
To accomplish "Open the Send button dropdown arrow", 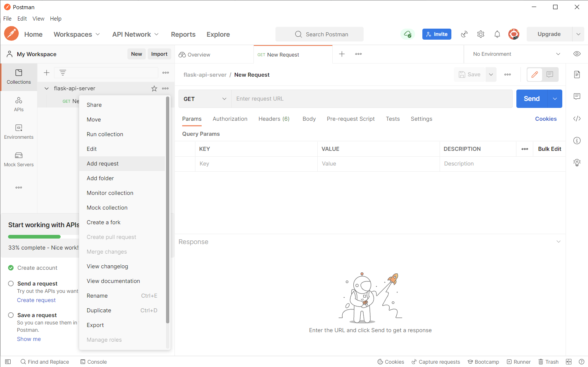I will (x=555, y=99).
